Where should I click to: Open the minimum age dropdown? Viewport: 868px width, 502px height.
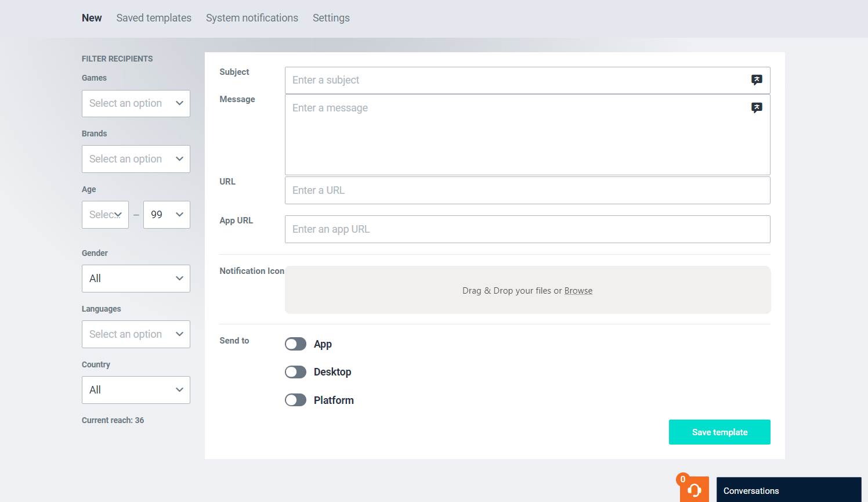(105, 215)
